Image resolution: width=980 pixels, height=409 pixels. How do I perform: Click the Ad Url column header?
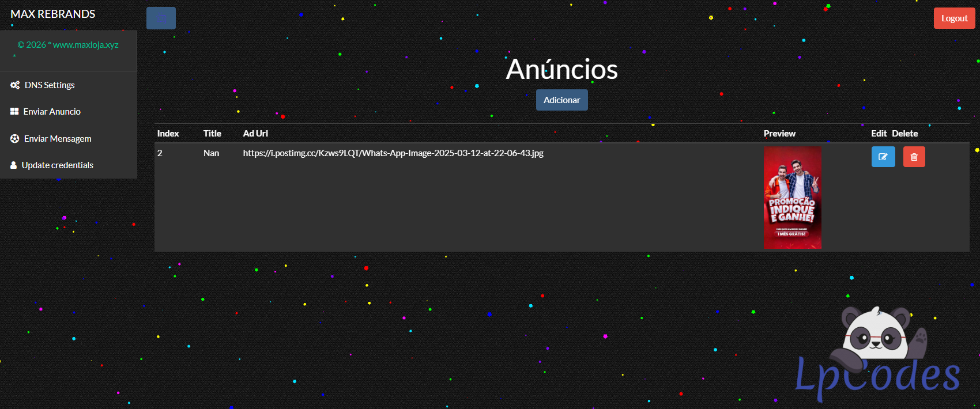coord(255,134)
